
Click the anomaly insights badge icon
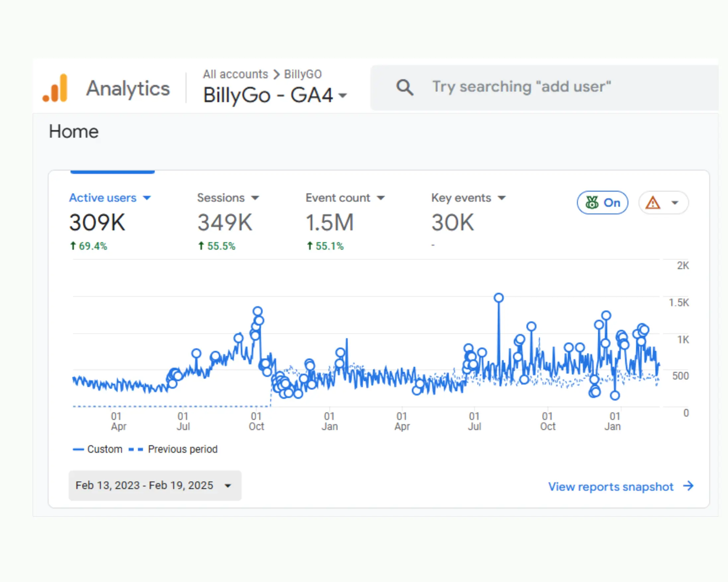[x=592, y=203]
